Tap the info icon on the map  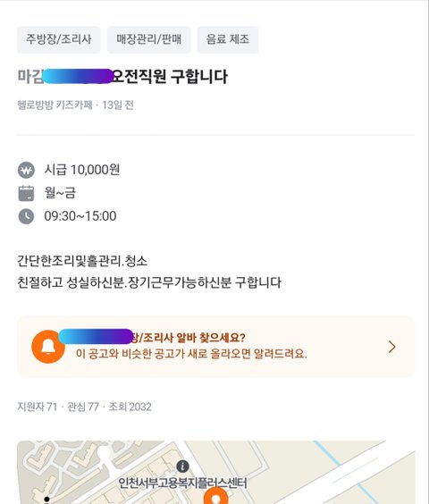182,466
